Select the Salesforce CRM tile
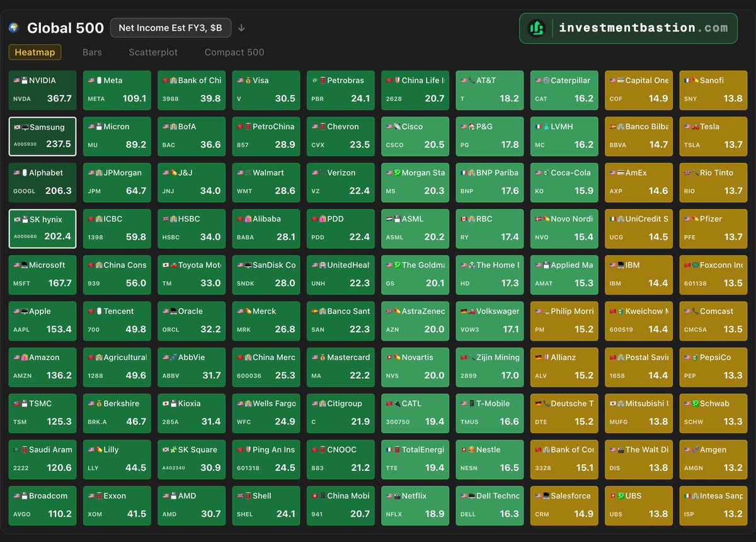The height and width of the screenshot is (542, 756). tap(564, 505)
